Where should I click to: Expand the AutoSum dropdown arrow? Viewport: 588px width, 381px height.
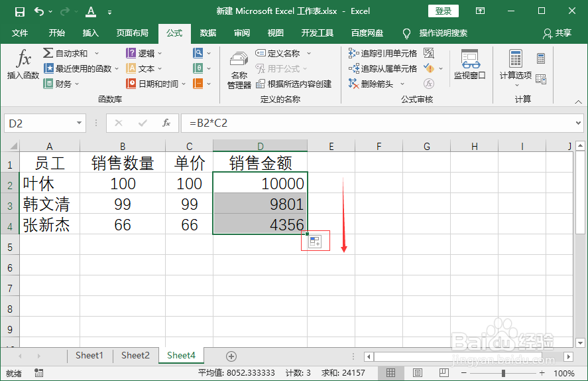97,53
